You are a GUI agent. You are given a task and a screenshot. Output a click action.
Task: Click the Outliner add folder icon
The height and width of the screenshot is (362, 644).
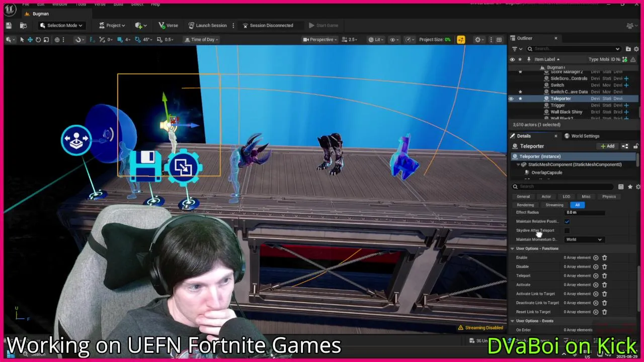[628, 49]
